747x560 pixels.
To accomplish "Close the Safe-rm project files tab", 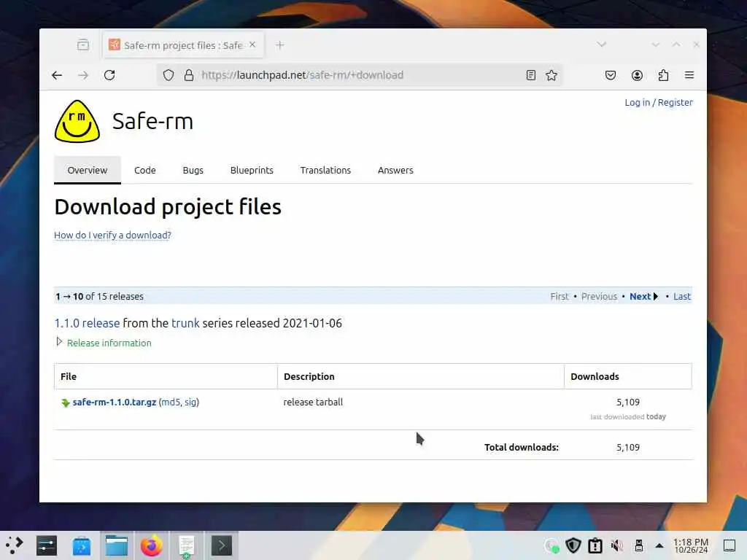I will 252,44.
